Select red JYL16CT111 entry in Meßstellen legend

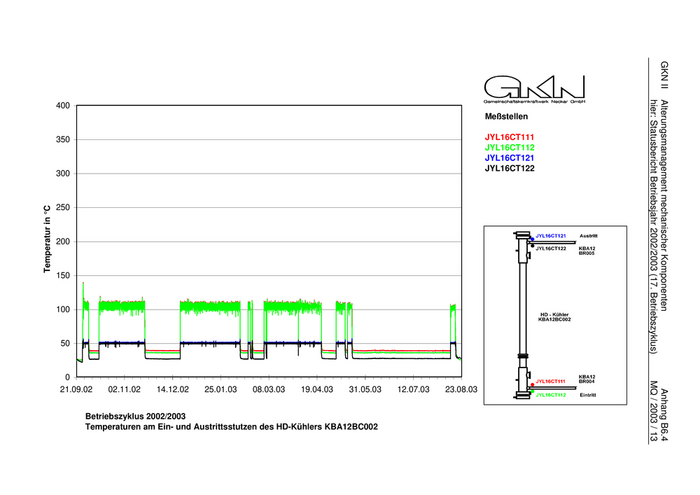point(509,136)
